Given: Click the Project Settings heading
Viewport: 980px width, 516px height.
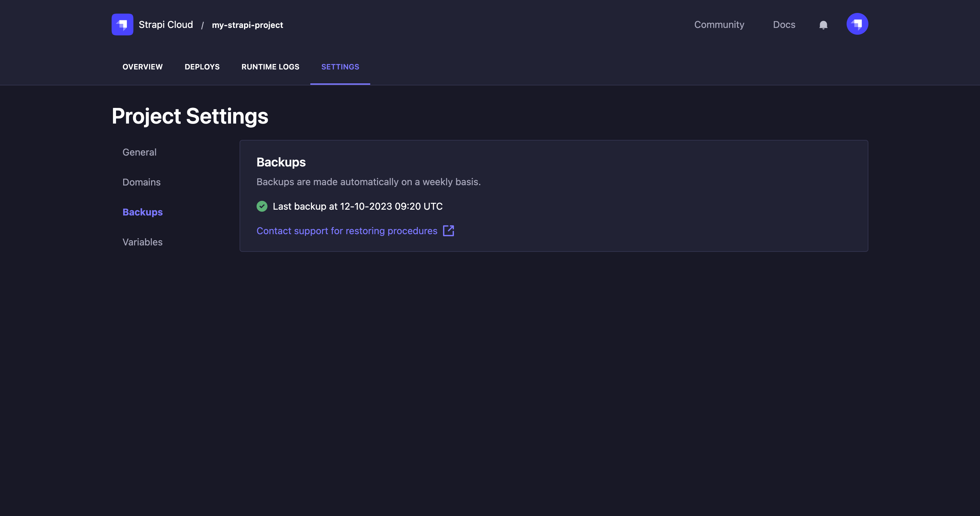Looking at the screenshot, I should [190, 116].
